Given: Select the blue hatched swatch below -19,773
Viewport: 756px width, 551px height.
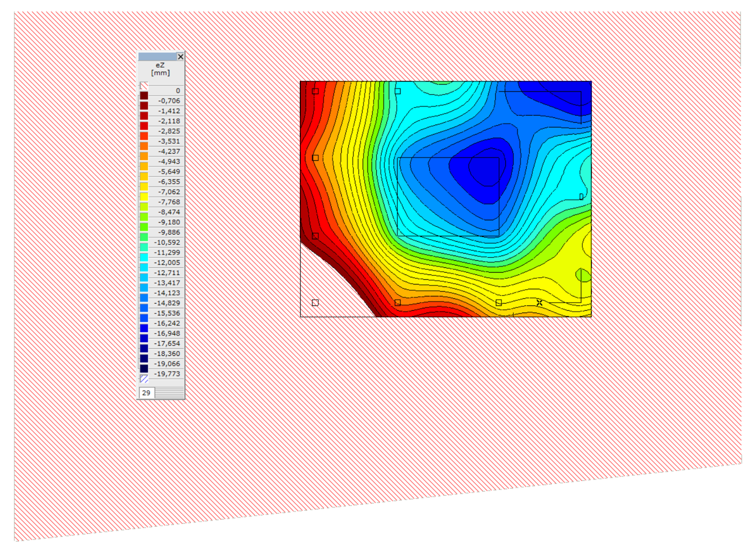Looking at the screenshot, I should point(144,379).
